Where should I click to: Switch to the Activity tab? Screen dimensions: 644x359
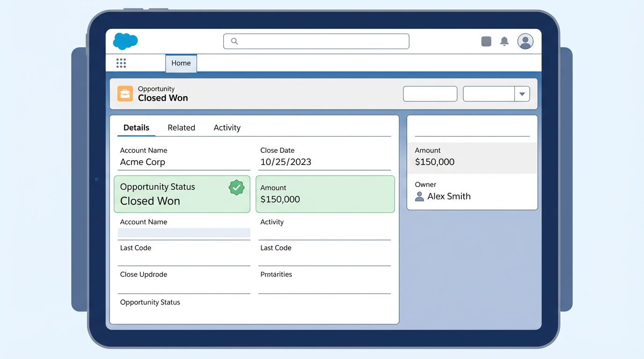click(227, 127)
